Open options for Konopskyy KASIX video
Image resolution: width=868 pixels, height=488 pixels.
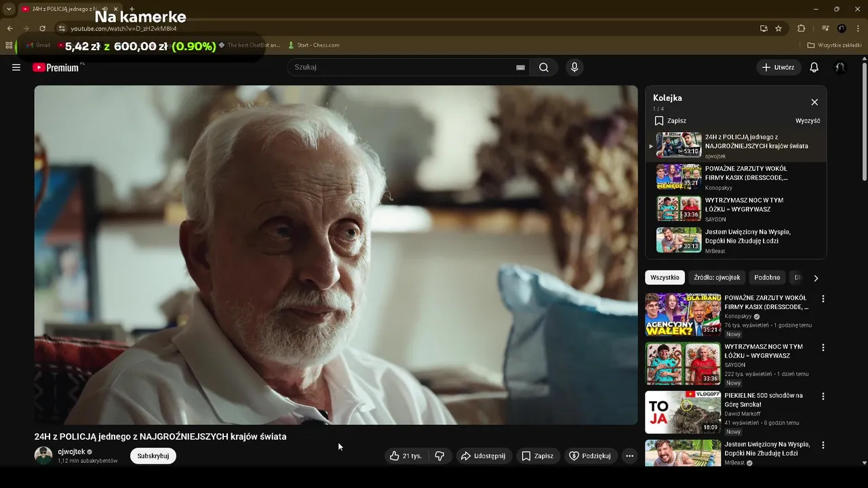click(823, 299)
